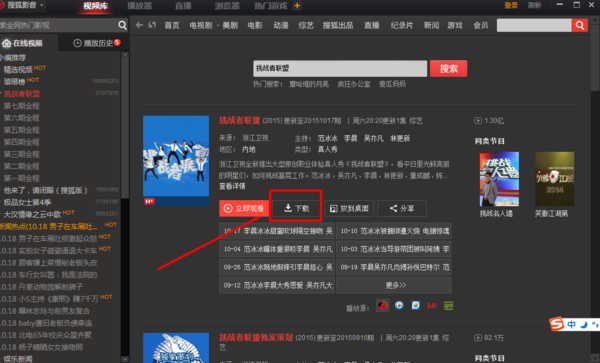The width and height of the screenshot is (600, 363).
Task: Switch to the 视频库 tab
Action: point(96,6)
